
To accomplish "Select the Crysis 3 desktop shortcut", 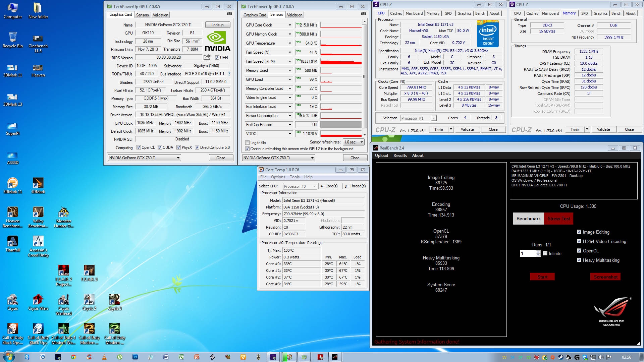I will (x=115, y=302).
